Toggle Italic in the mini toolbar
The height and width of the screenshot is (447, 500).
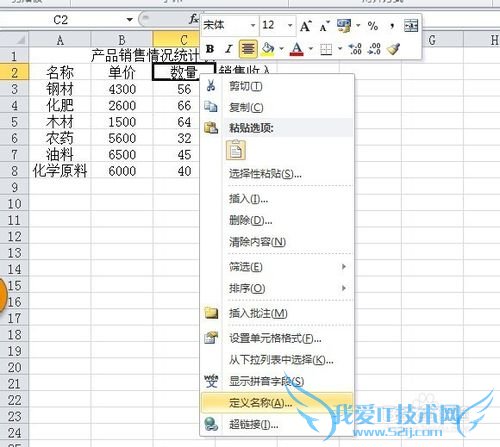pyautogui.click(x=228, y=49)
